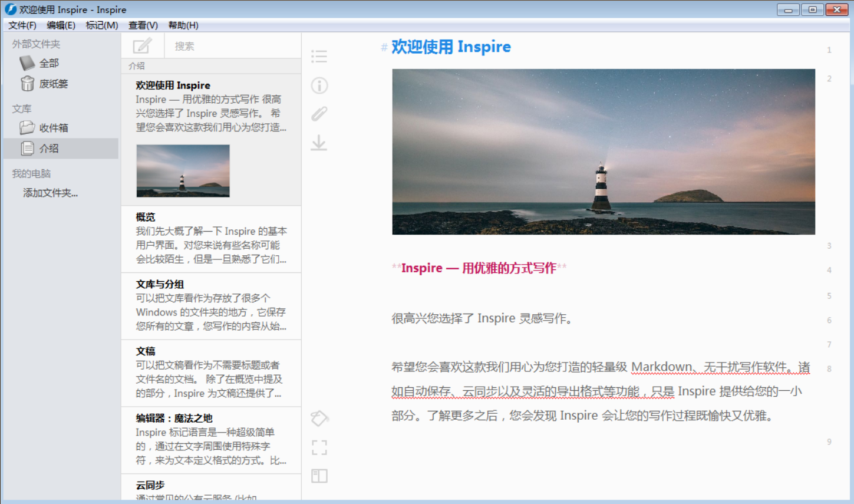The height and width of the screenshot is (504, 854).
Task: Open the 查看(V) menu
Action: 143,25
